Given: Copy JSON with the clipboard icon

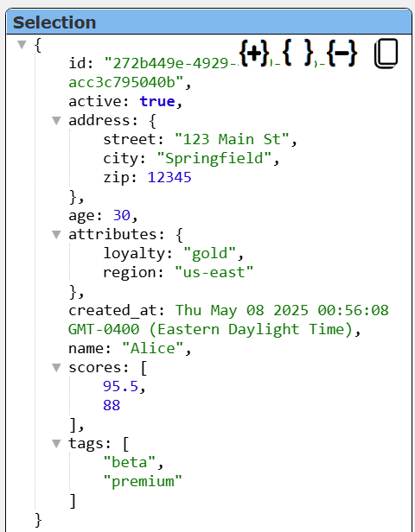Looking at the screenshot, I should point(386,54).
